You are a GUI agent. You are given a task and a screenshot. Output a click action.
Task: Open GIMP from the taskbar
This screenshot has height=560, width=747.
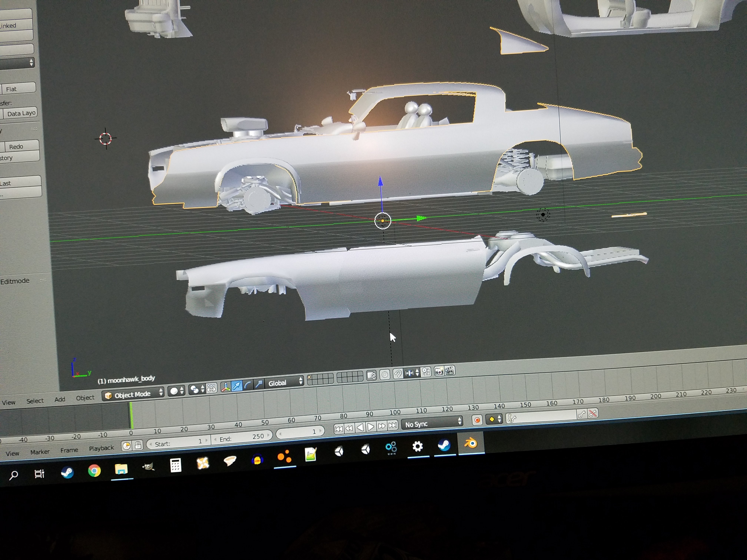pyautogui.click(x=148, y=467)
